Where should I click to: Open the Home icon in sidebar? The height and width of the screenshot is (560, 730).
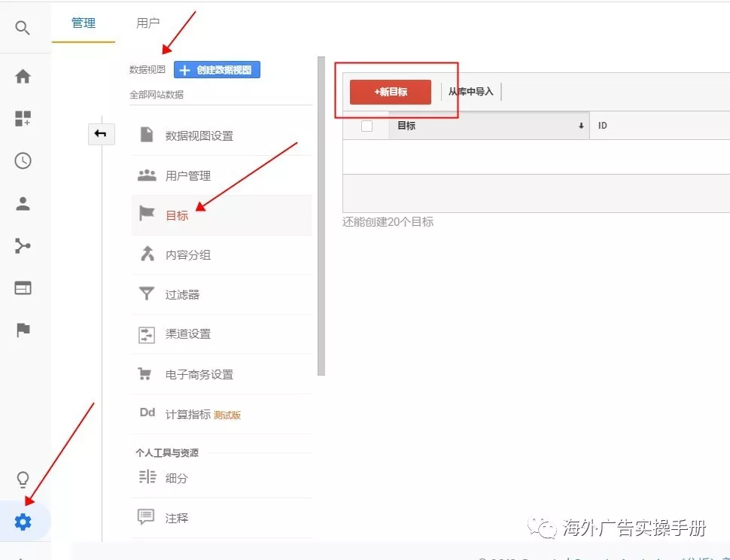tap(23, 76)
